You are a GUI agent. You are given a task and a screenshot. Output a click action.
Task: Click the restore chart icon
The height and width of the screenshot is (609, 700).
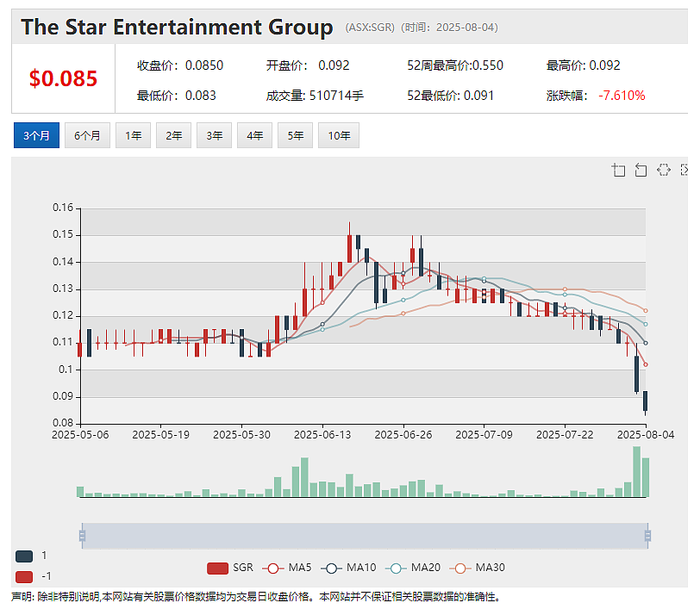click(664, 170)
